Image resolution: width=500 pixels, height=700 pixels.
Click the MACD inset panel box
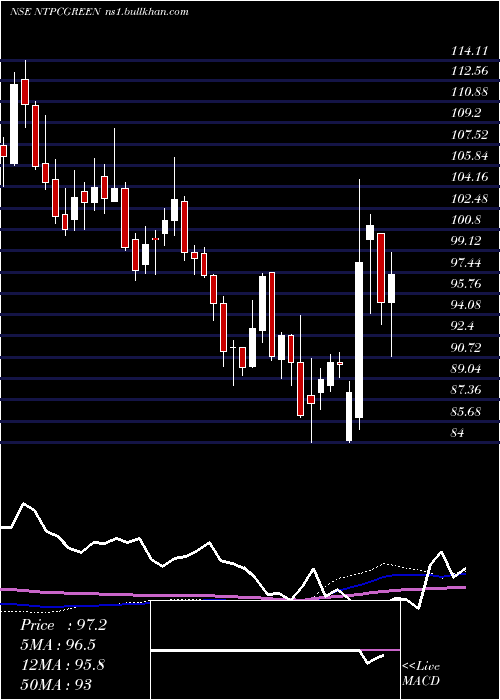tap(276, 650)
